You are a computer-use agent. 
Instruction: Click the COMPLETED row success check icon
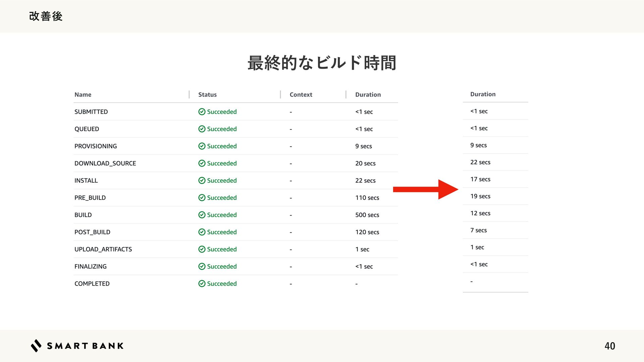point(202,284)
